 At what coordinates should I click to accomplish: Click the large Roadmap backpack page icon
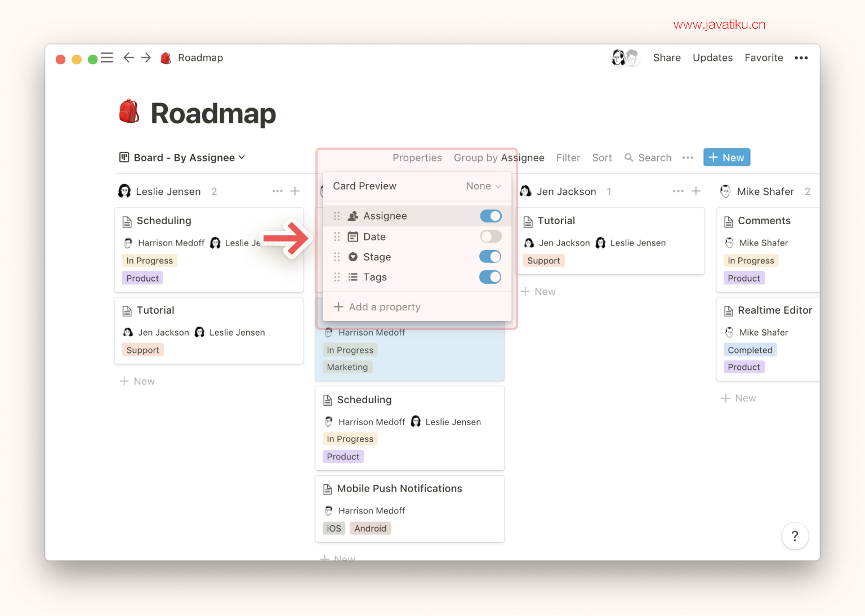pos(129,111)
